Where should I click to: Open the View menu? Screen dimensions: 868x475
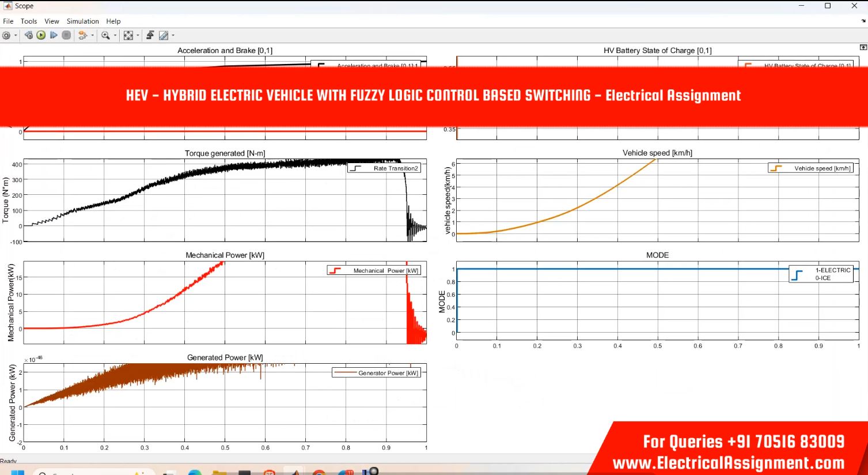[x=52, y=21]
